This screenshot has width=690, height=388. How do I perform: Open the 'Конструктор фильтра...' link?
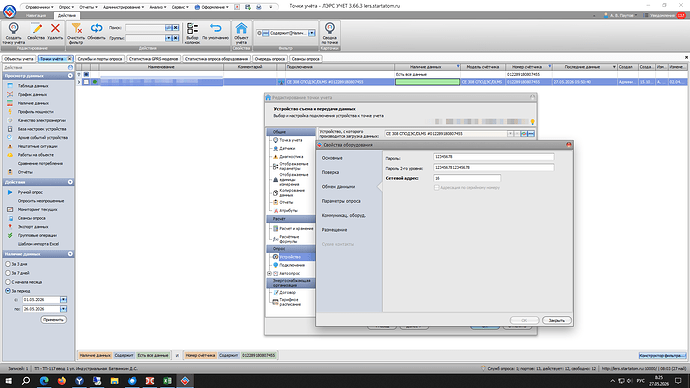(x=662, y=355)
